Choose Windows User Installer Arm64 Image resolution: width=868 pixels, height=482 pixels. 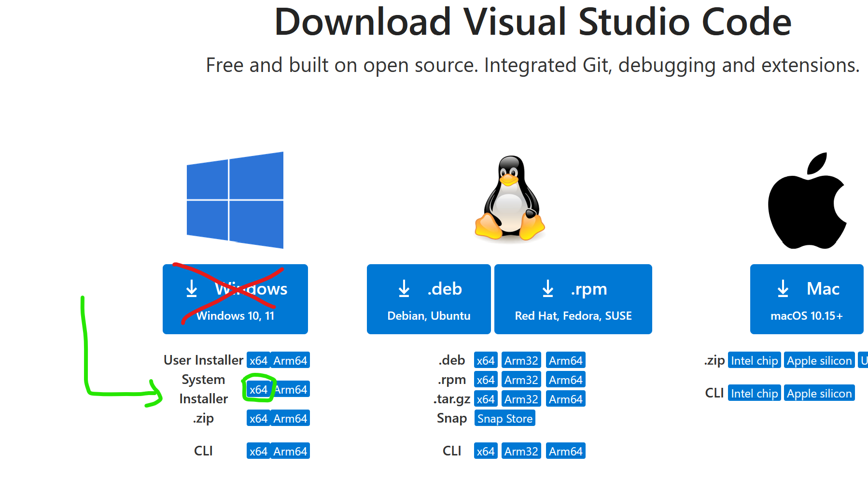(x=290, y=360)
